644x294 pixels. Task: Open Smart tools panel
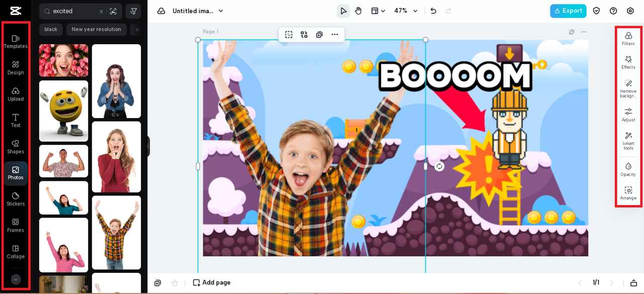[x=628, y=141]
